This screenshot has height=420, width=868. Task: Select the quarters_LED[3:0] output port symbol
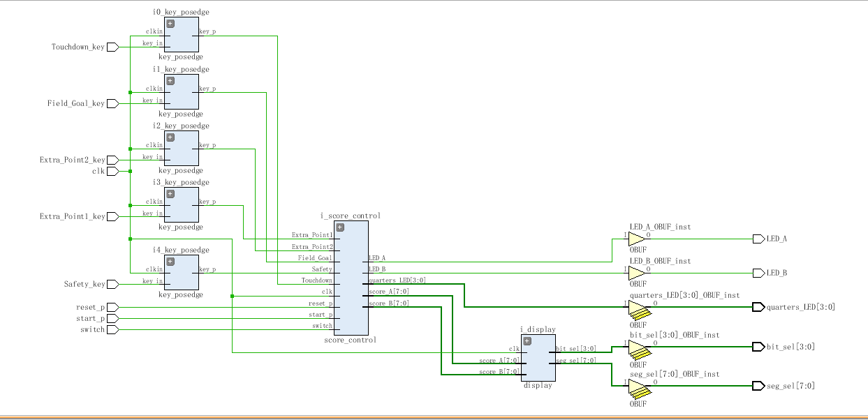[759, 307]
